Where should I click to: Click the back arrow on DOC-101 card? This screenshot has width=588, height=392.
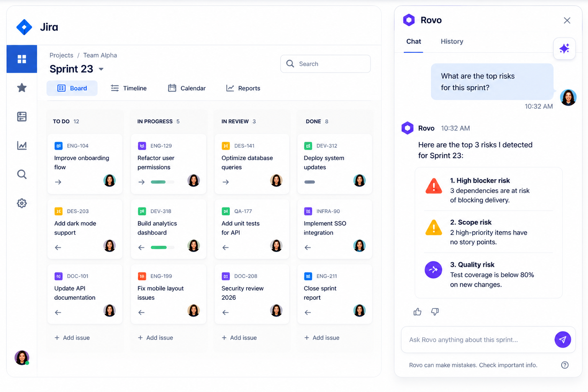[x=58, y=313]
